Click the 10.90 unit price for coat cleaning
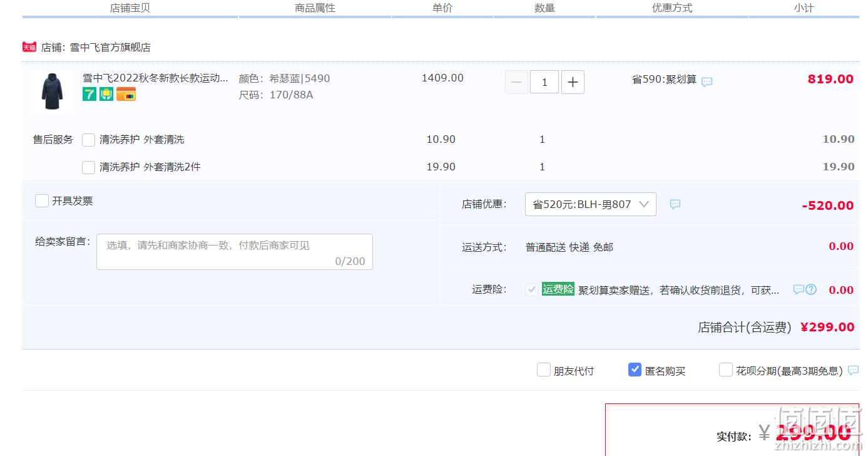The image size is (868, 456). pyautogui.click(x=441, y=140)
